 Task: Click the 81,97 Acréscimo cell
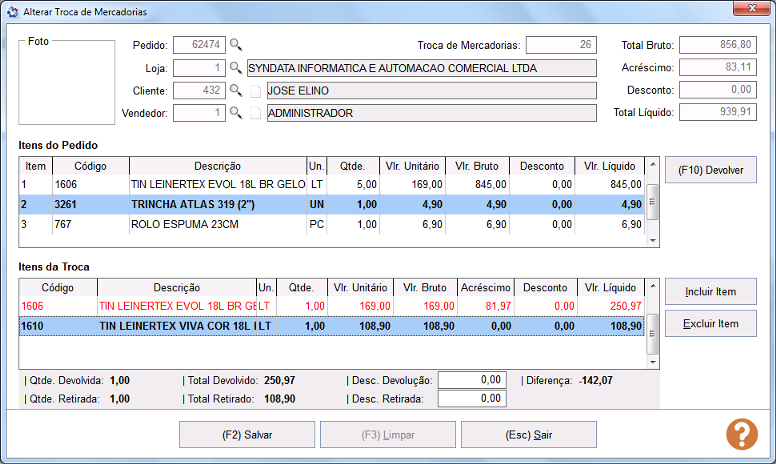[485, 306]
